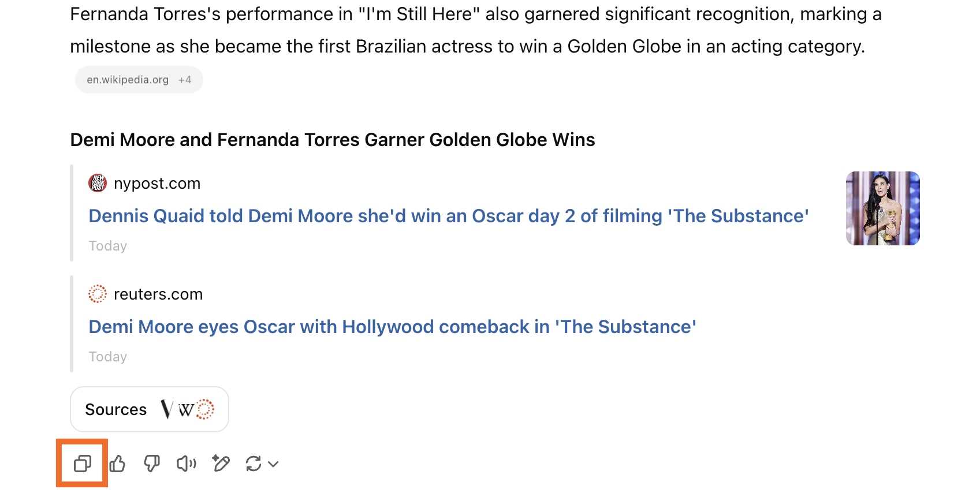Mark the response with thumbs down
The image size is (980, 497).
[152, 464]
